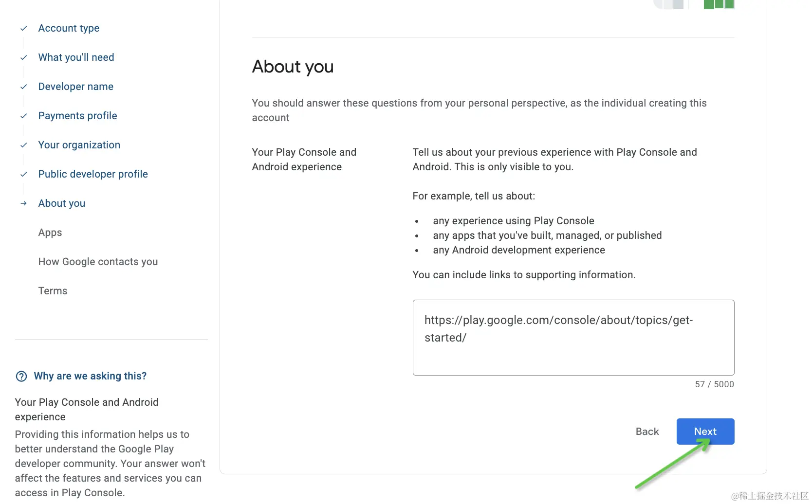Select the Apps step in sidebar
This screenshot has height=504, width=812.
(x=50, y=233)
